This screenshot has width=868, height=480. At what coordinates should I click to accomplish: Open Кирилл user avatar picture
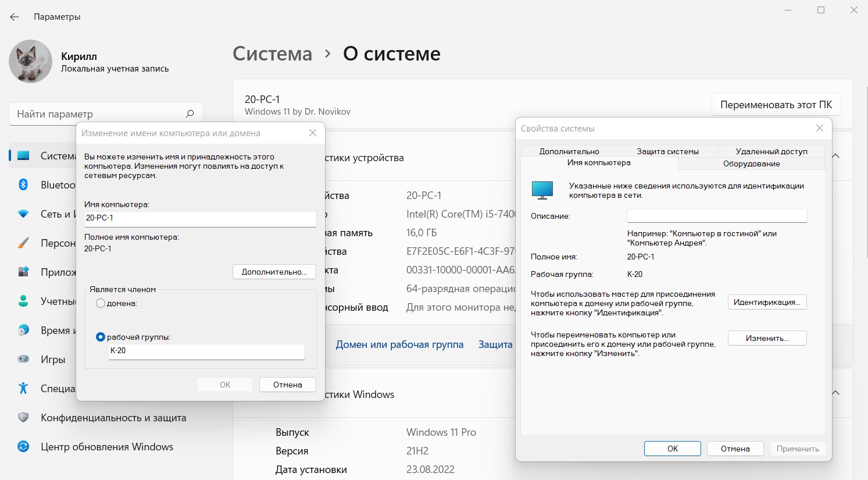point(31,62)
